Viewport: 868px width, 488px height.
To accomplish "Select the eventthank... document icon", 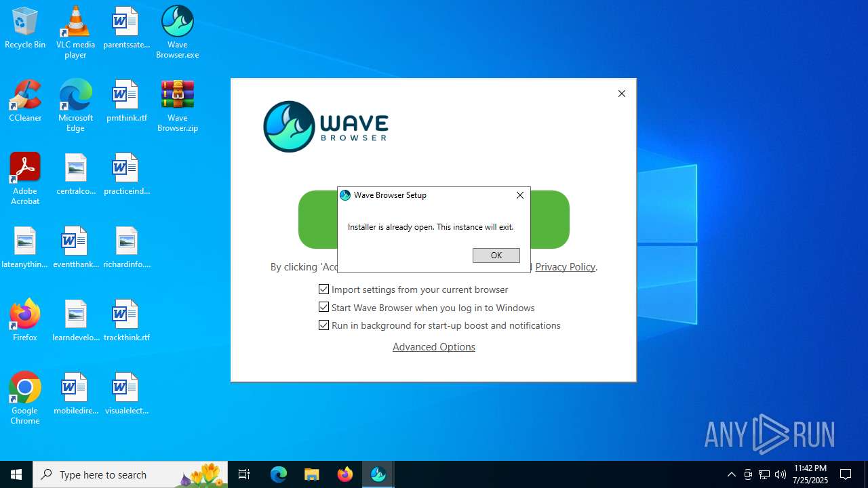I will (x=75, y=248).
